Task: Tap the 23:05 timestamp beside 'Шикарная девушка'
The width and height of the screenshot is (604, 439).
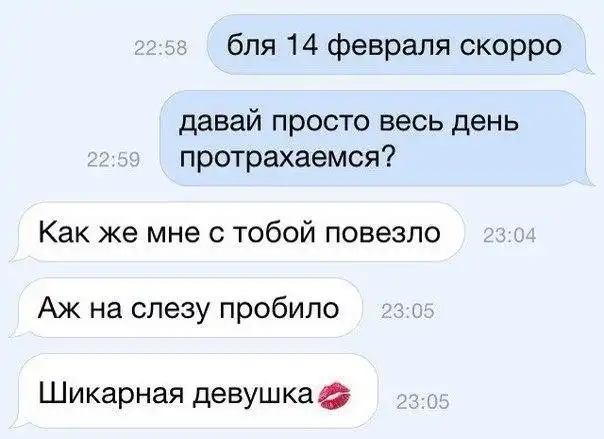Action: coord(423,402)
